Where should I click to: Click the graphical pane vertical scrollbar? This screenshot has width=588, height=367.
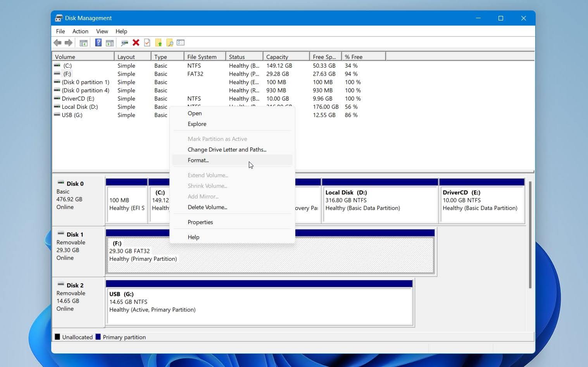pyautogui.click(x=530, y=235)
